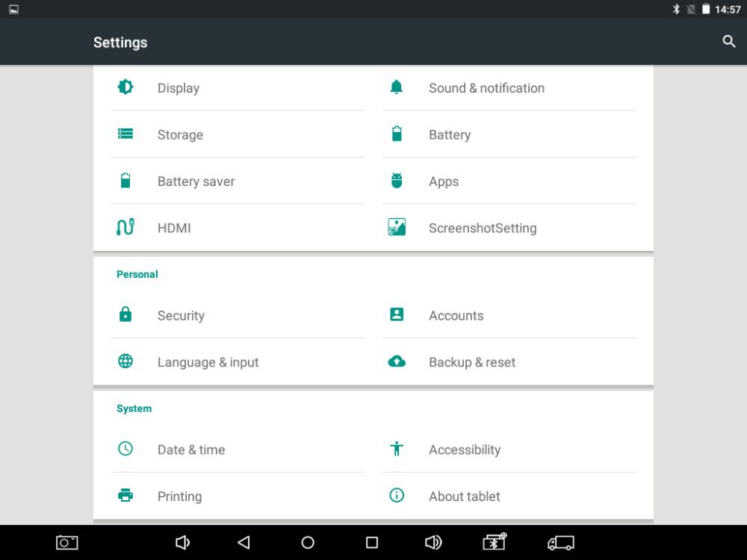
Task: Tap the Security lock icon
Action: point(125,314)
